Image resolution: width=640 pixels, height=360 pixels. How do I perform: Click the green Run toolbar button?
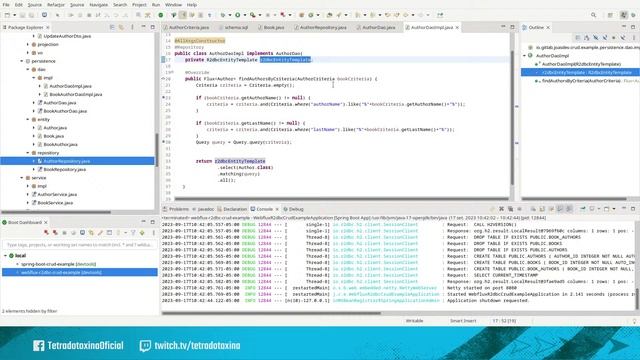238,15
